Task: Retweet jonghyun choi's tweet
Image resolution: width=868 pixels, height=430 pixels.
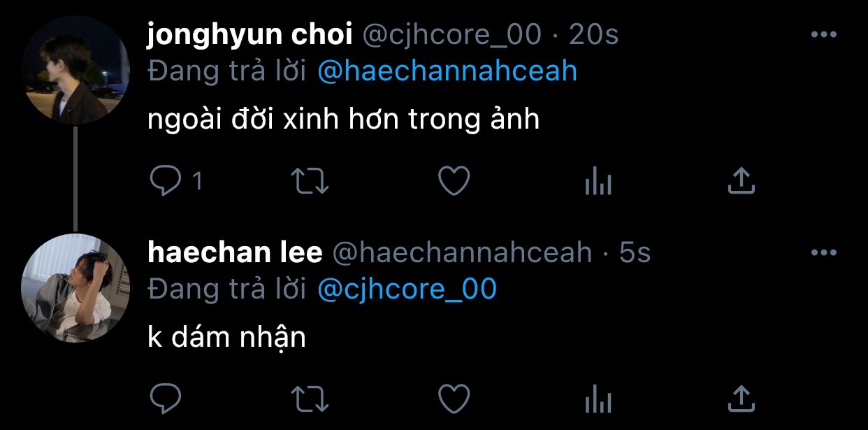Action: coord(310,182)
